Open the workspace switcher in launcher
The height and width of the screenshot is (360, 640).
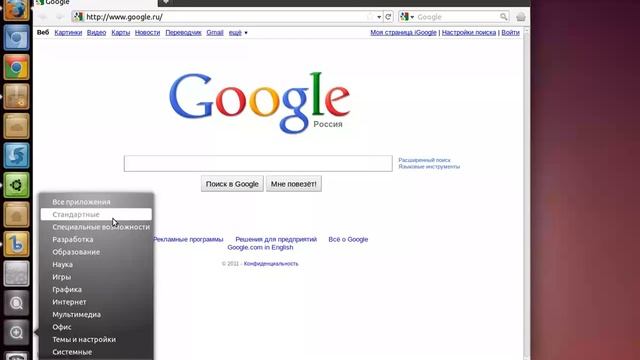coord(16,273)
